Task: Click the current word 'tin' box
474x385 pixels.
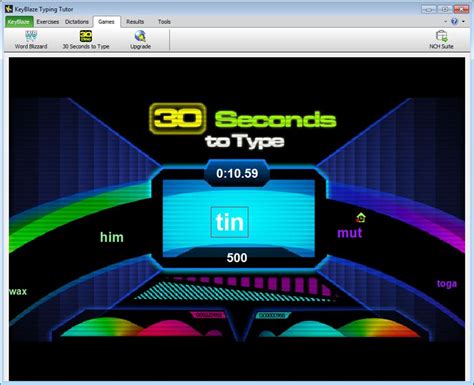Action: 230,222
